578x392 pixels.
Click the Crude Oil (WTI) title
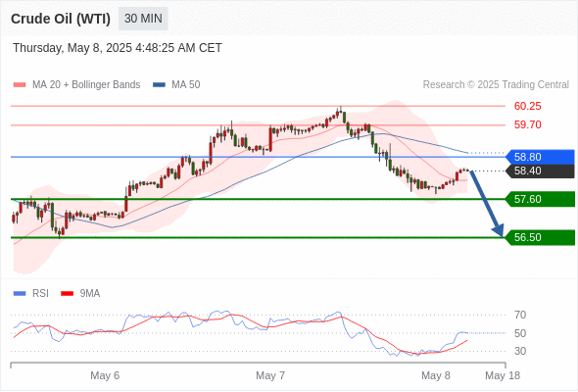(61, 19)
